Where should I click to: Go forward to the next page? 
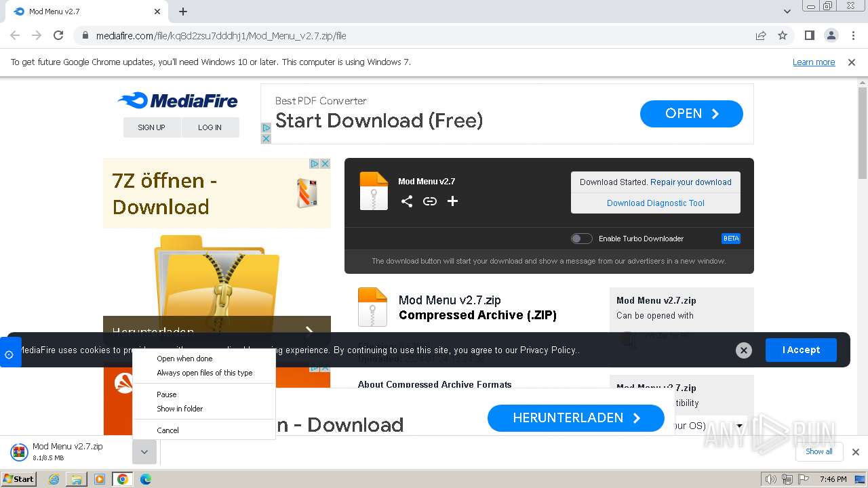pos(37,35)
